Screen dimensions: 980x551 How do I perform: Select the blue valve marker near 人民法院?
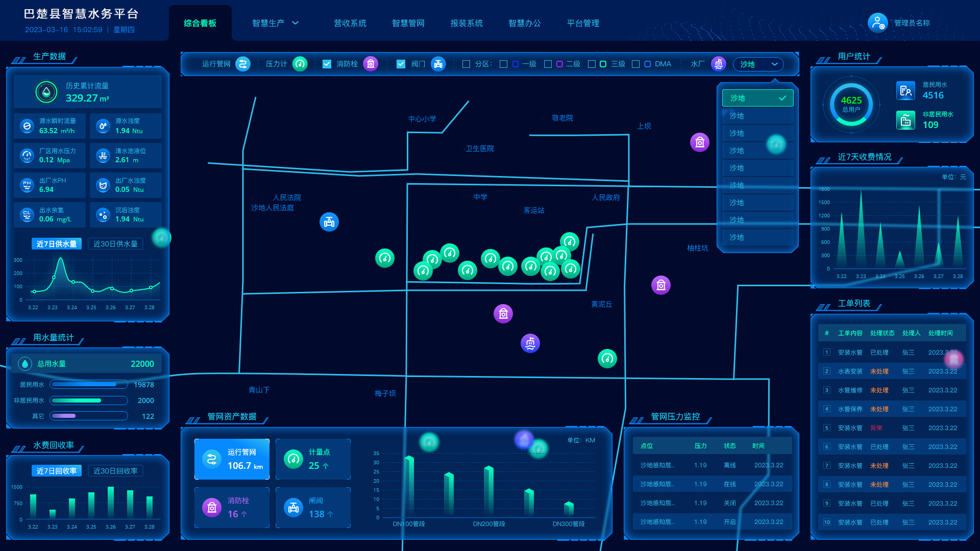[x=329, y=222]
